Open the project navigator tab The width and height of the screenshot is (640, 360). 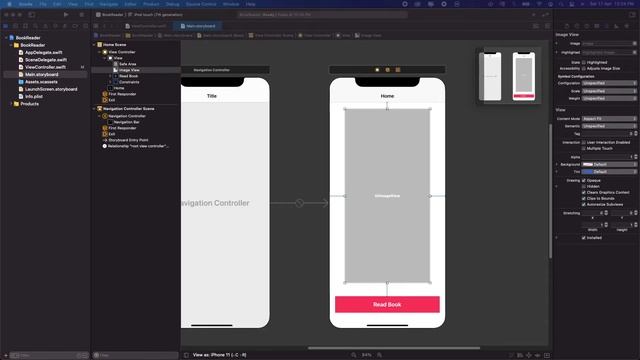6,26
